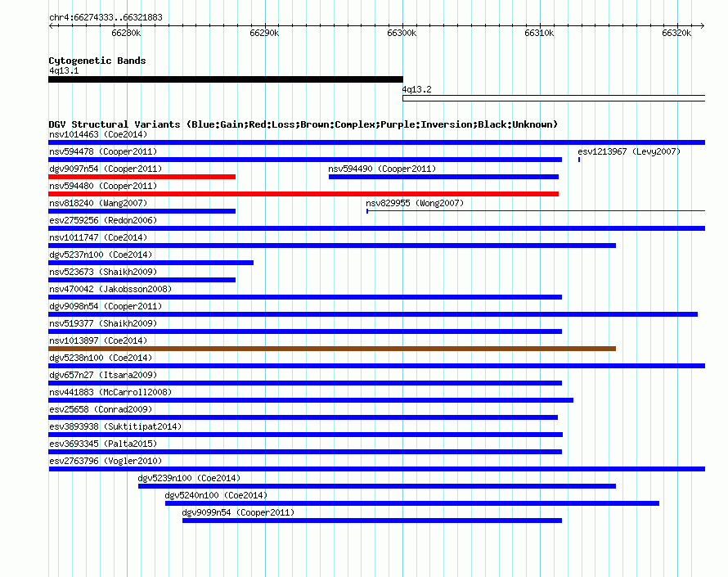Viewport: 728px width, 577px height.
Task: Click the blue nsv441883 gain bar
Action: pos(311,400)
